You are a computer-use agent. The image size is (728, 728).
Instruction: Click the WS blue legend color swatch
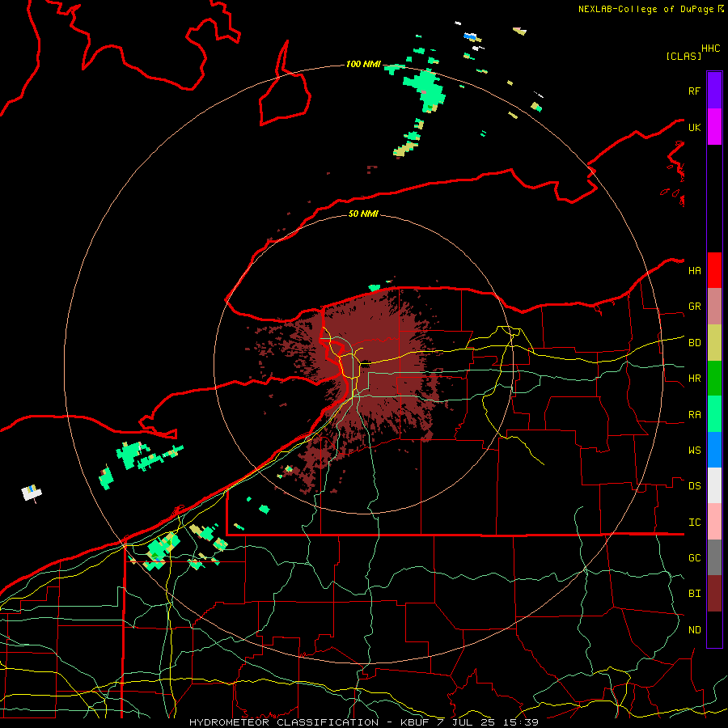[714, 450]
